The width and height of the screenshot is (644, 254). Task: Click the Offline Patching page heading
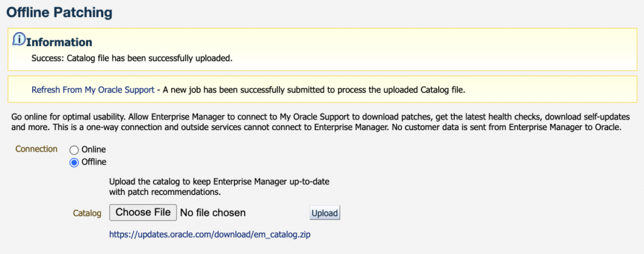[60, 13]
